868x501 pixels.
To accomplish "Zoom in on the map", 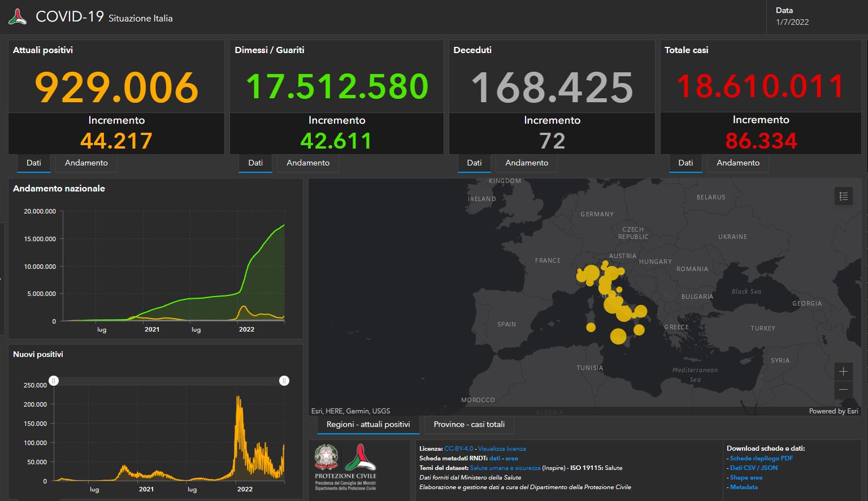I will pos(843,372).
